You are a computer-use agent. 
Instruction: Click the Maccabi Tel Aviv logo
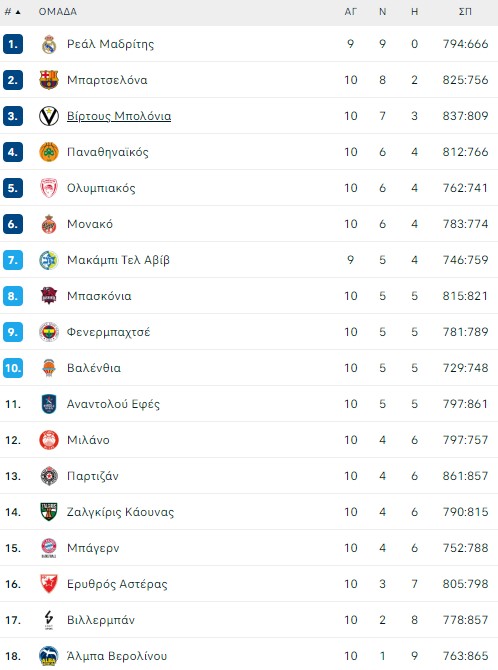point(49,260)
